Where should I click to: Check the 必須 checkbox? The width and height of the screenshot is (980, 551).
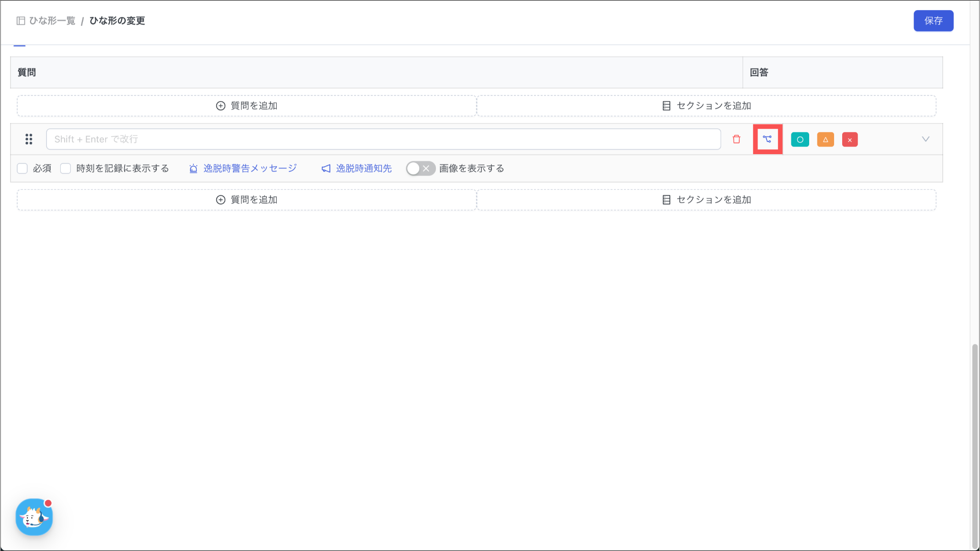coord(22,169)
